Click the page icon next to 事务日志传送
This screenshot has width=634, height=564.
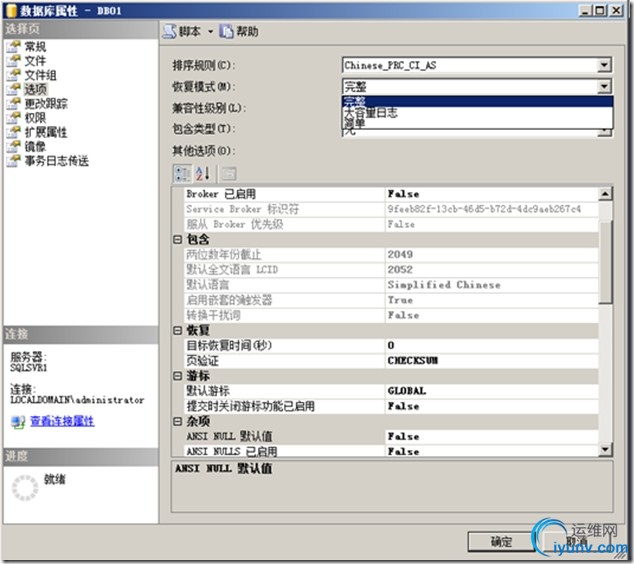click(x=13, y=161)
